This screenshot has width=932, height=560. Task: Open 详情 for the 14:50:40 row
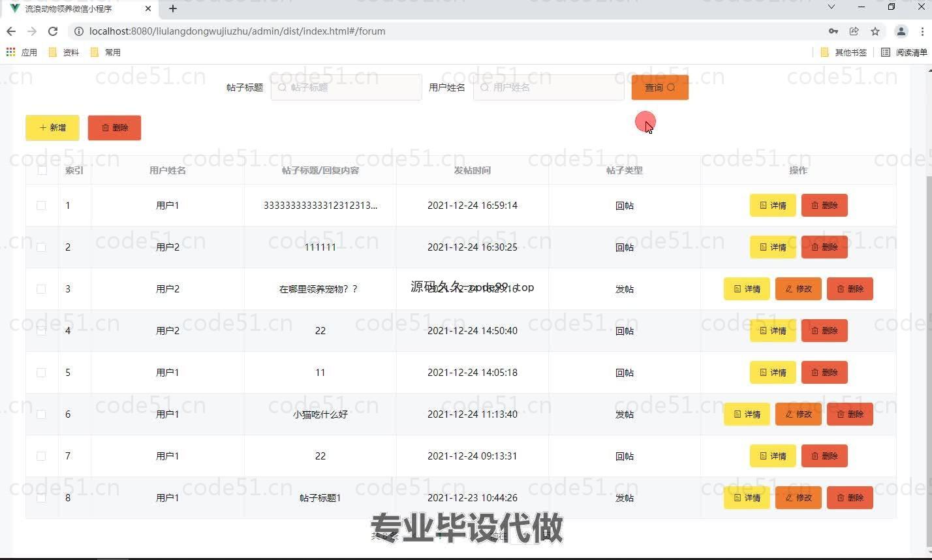773,331
